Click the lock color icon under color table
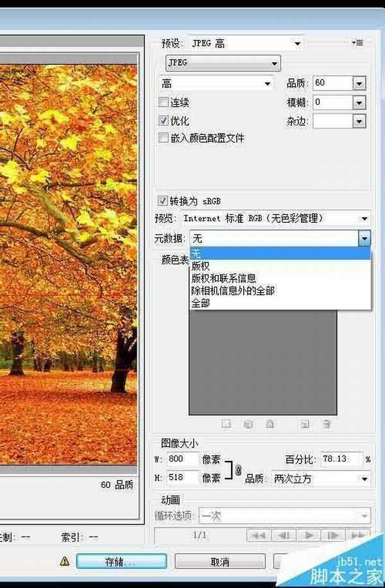Image resolution: width=385 pixels, height=588 pixels. (270, 424)
